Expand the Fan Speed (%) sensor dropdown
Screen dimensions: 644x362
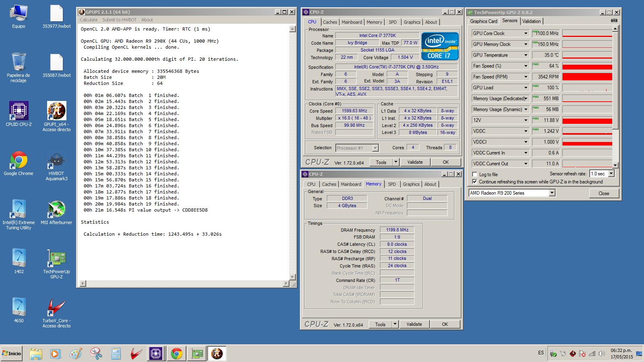point(526,66)
